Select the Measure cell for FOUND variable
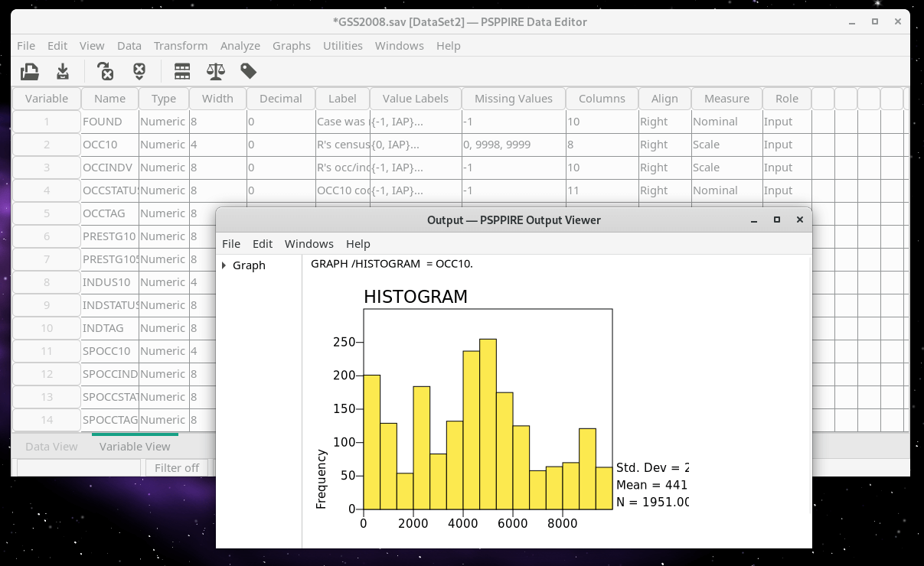Viewport: 924px width, 566px height. coord(726,122)
